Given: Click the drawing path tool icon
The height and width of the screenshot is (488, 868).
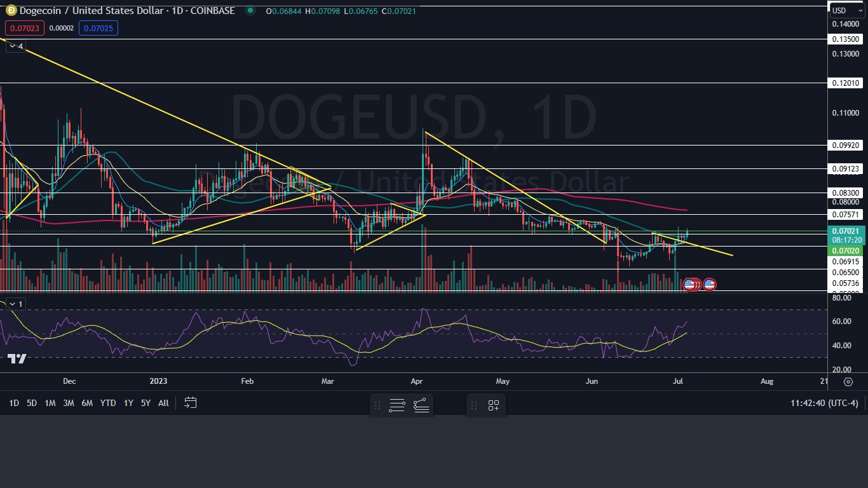Looking at the screenshot, I should click(x=421, y=405).
